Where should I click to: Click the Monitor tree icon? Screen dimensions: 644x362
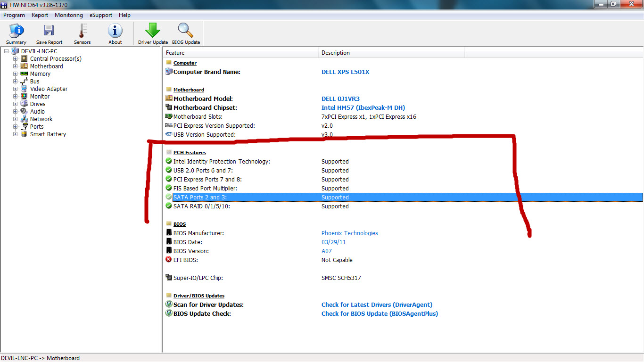[x=24, y=96]
